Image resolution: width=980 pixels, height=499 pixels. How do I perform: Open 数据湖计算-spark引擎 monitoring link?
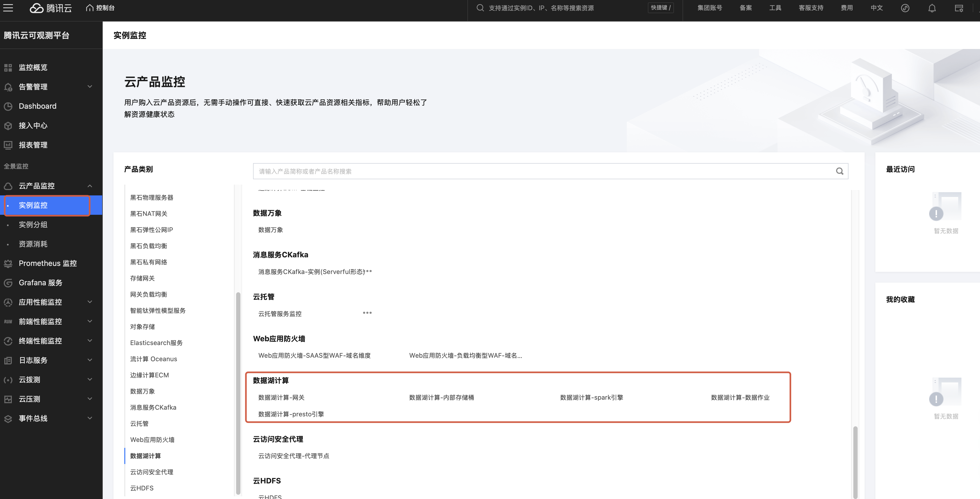pos(591,397)
